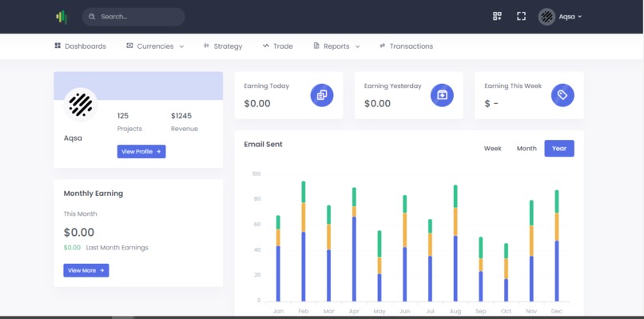Click the Dec bar in chart
This screenshot has width=644, height=319.
[x=557, y=245]
